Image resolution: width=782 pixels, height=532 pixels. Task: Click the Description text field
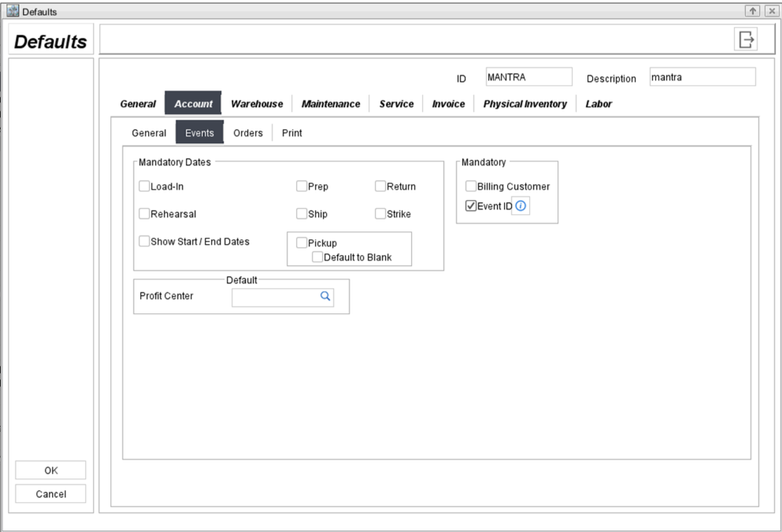point(702,77)
